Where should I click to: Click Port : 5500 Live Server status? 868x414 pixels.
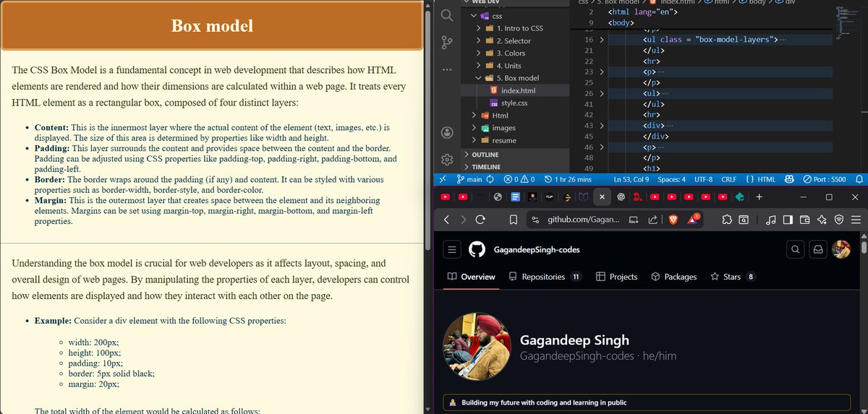(824, 179)
